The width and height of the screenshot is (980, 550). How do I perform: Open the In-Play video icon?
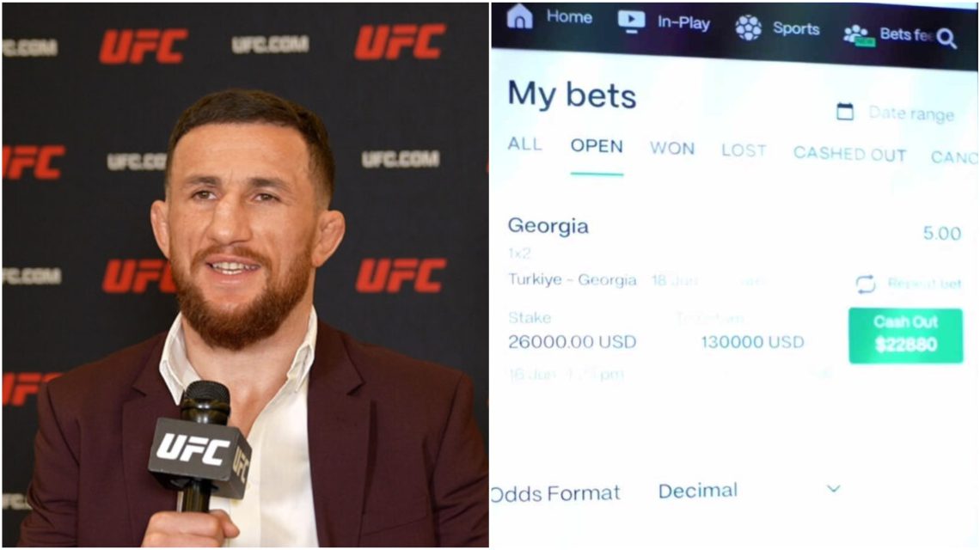click(631, 21)
